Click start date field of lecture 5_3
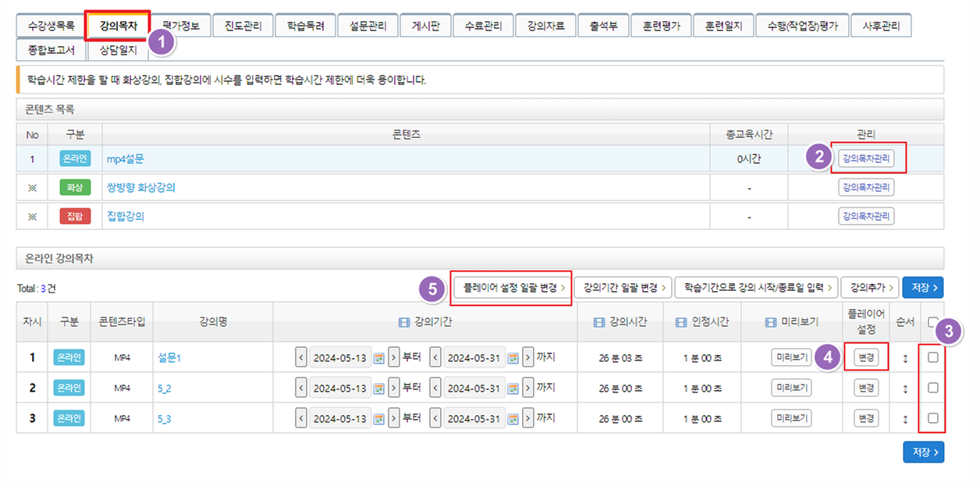 [x=339, y=419]
